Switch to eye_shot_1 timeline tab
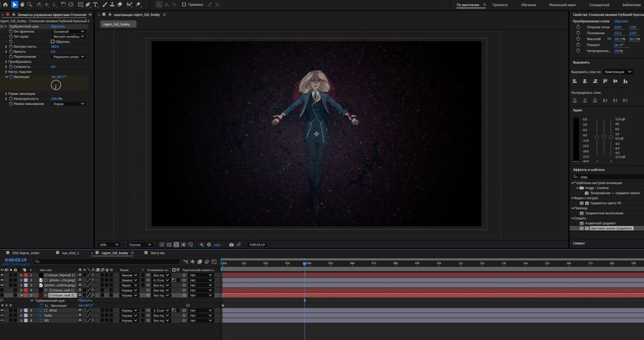The height and width of the screenshot is (340, 644). 70,252
